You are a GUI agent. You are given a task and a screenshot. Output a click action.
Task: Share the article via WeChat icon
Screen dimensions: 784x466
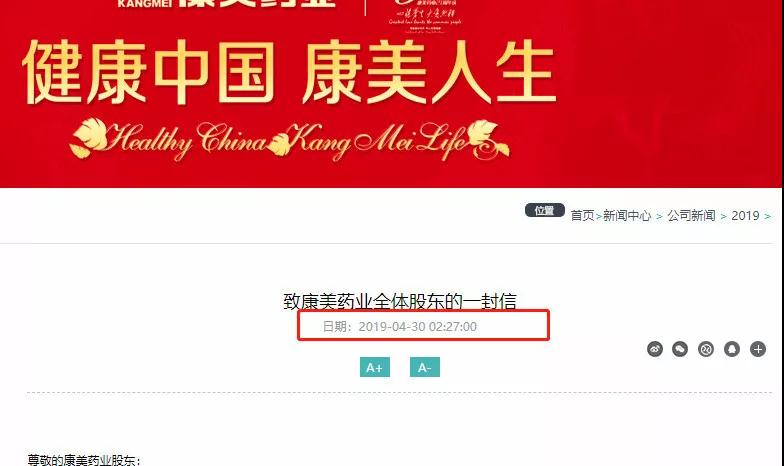(x=680, y=349)
